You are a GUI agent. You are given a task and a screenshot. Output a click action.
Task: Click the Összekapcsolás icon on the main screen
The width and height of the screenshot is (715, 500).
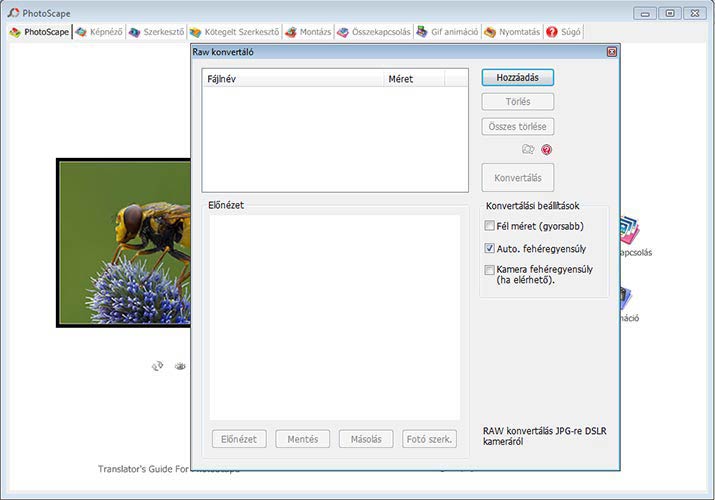click(630, 231)
